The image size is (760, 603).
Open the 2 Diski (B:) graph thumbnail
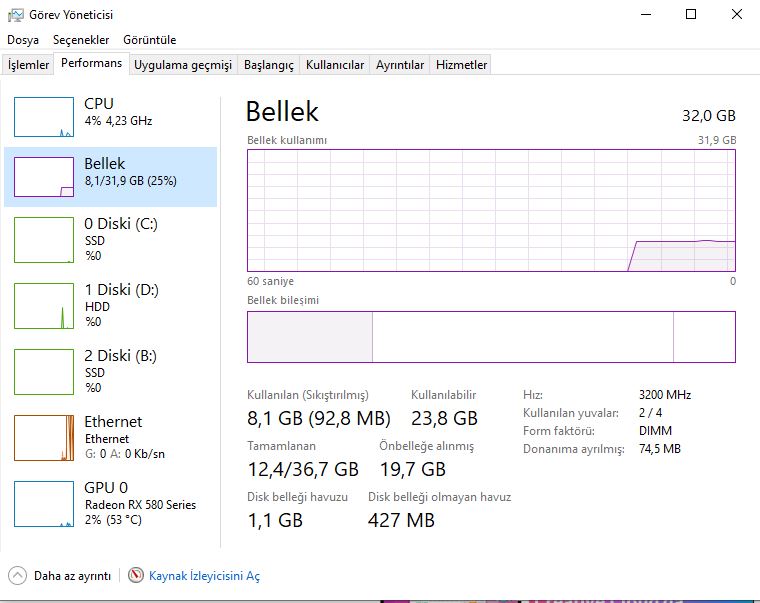(x=44, y=372)
